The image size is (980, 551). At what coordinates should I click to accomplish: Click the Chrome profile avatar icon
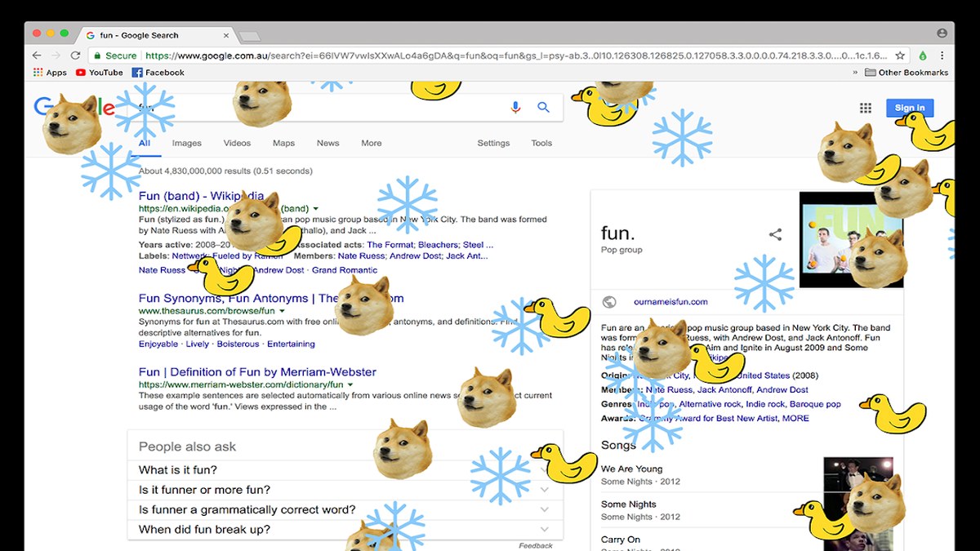pos(942,33)
